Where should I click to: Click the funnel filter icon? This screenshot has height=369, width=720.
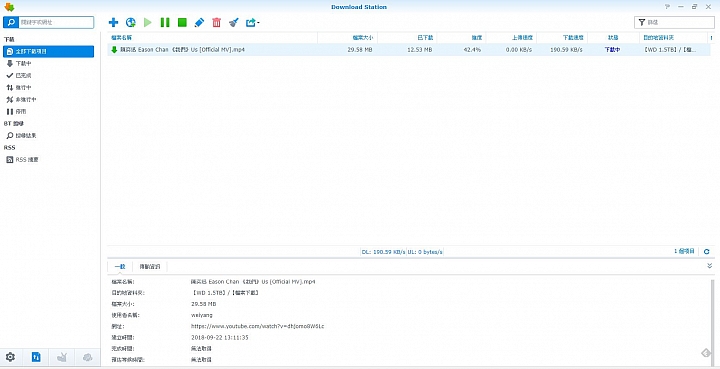[x=641, y=22]
